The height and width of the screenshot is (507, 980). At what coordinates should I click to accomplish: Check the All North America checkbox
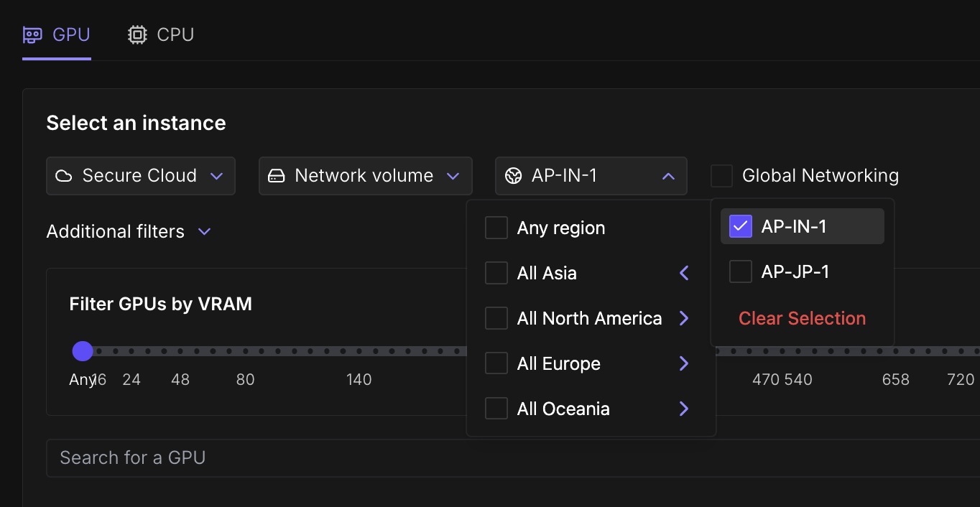(x=496, y=319)
